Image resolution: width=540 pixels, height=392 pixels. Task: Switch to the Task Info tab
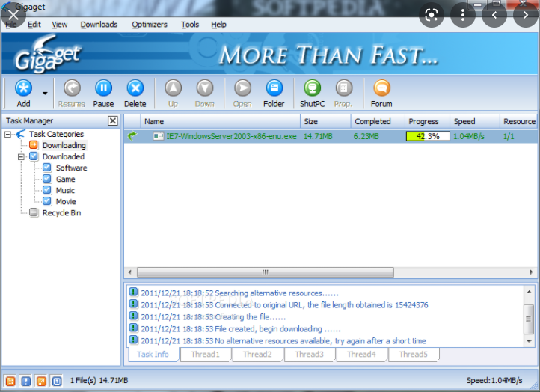click(153, 354)
